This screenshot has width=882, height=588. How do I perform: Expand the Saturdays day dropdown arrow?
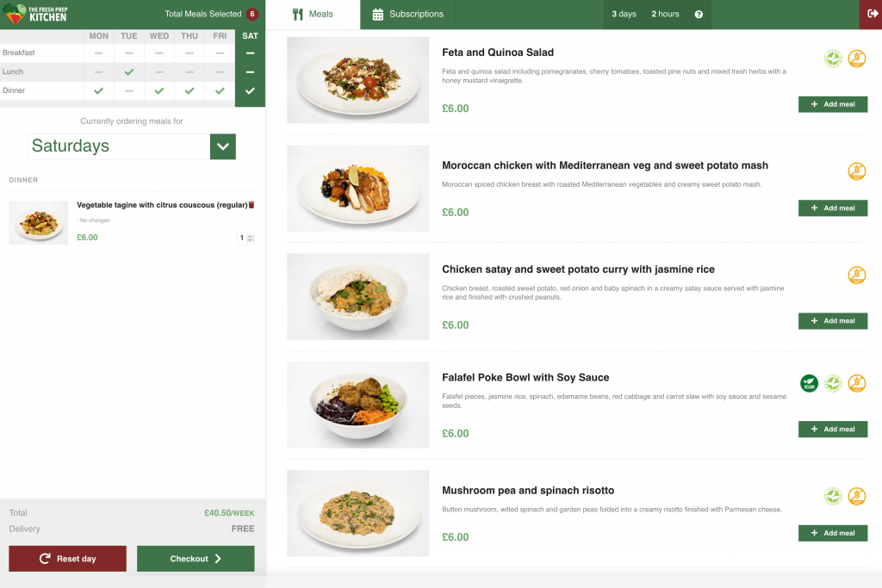coord(223,146)
